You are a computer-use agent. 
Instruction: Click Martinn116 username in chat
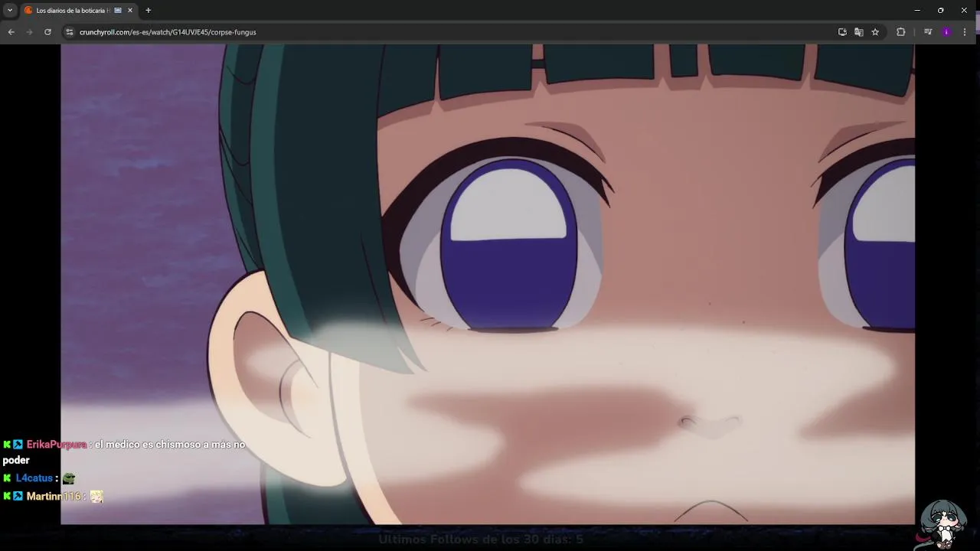pyautogui.click(x=54, y=497)
